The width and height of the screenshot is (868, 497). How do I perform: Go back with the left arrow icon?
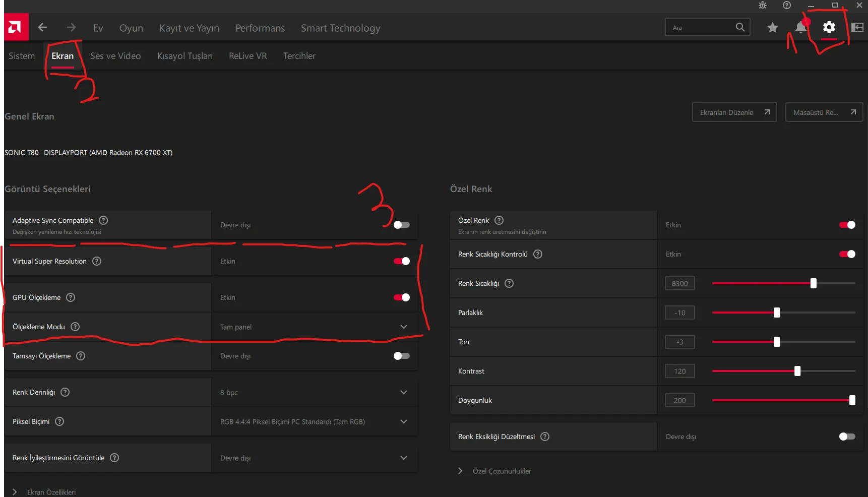tap(43, 28)
